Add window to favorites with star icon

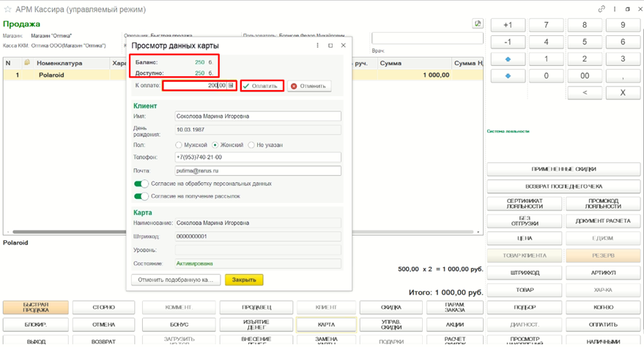point(7,9)
